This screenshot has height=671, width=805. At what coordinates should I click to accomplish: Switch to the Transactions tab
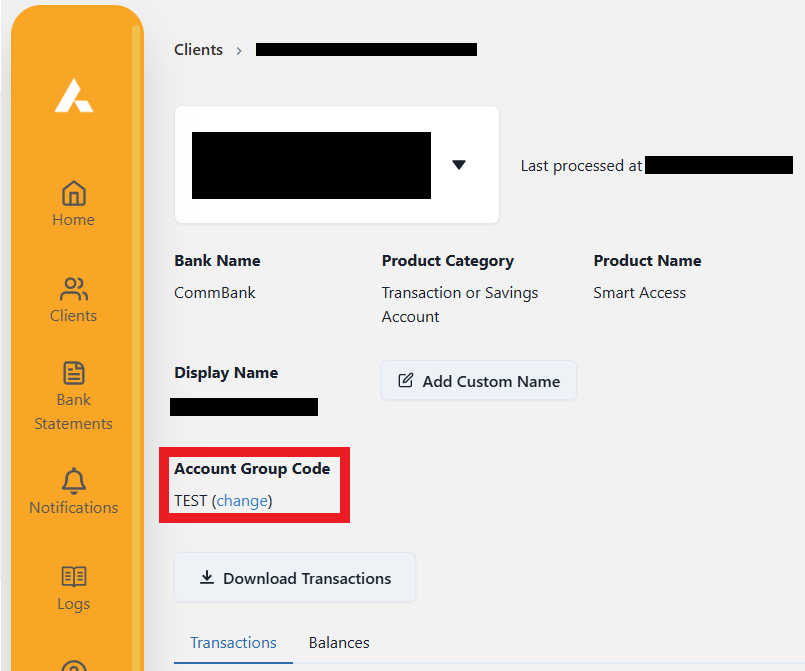click(233, 643)
